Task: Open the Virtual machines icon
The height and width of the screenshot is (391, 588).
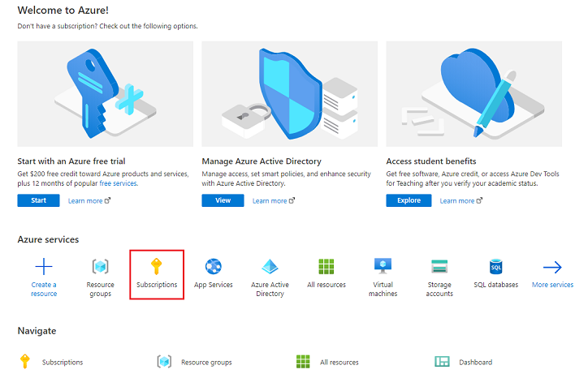Action: click(x=383, y=267)
